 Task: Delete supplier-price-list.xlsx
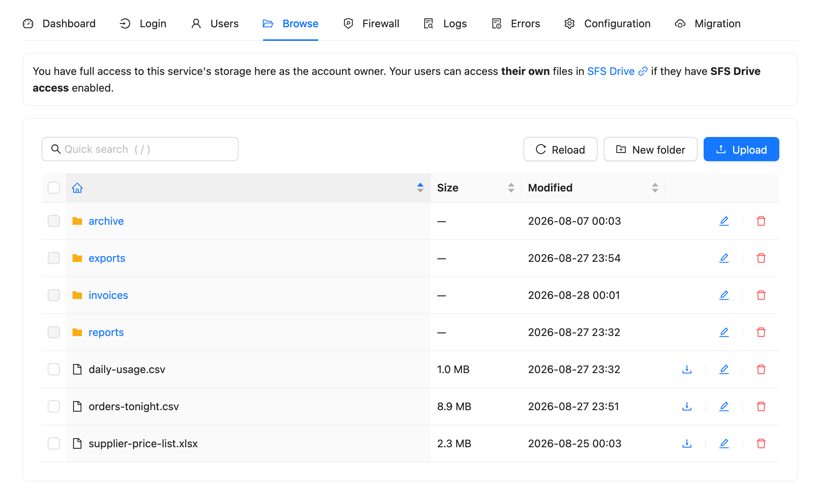pyautogui.click(x=761, y=443)
